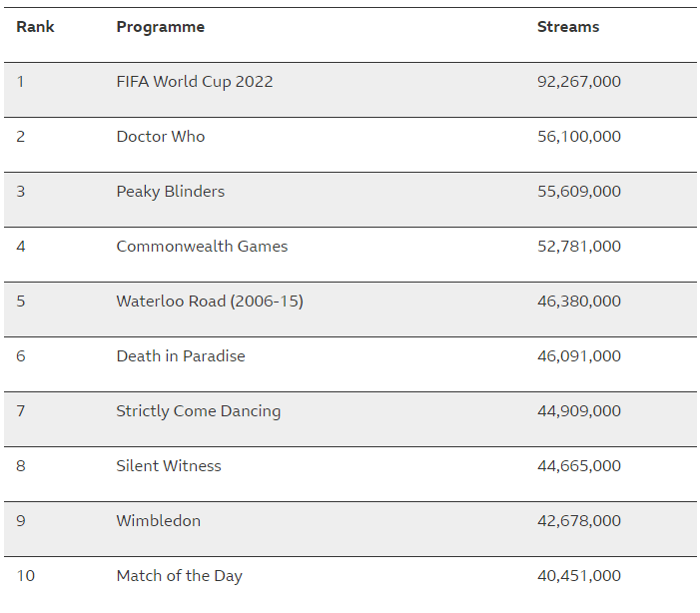
Task: Click the Rank column header
Action: [x=35, y=27]
